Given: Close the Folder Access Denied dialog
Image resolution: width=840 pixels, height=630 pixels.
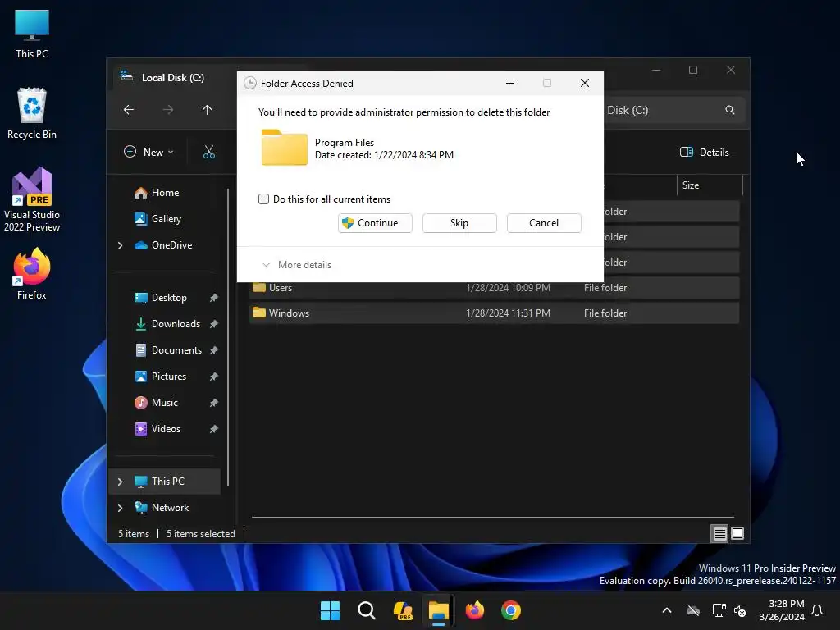Looking at the screenshot, I should 585,83.
